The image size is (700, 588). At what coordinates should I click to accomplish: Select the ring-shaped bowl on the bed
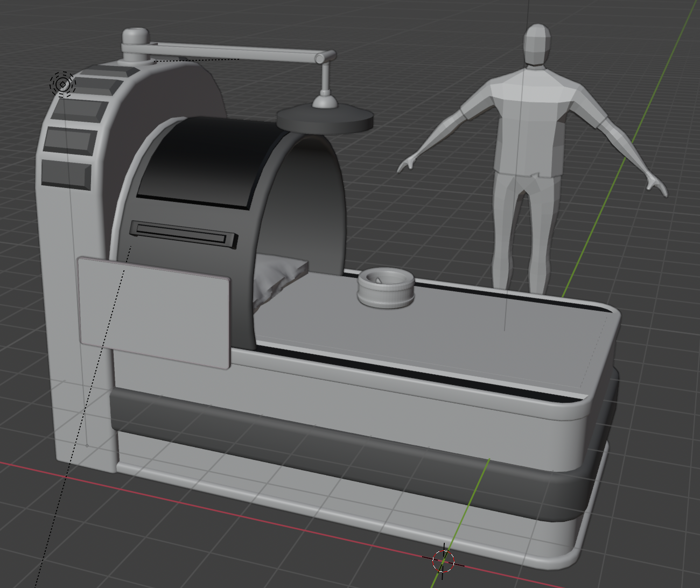click(386, 288)
